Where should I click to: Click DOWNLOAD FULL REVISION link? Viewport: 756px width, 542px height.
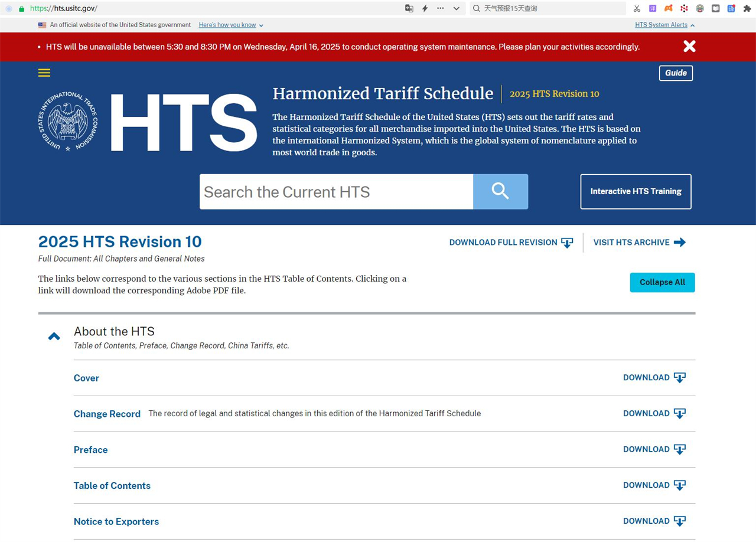pos(511,243)
